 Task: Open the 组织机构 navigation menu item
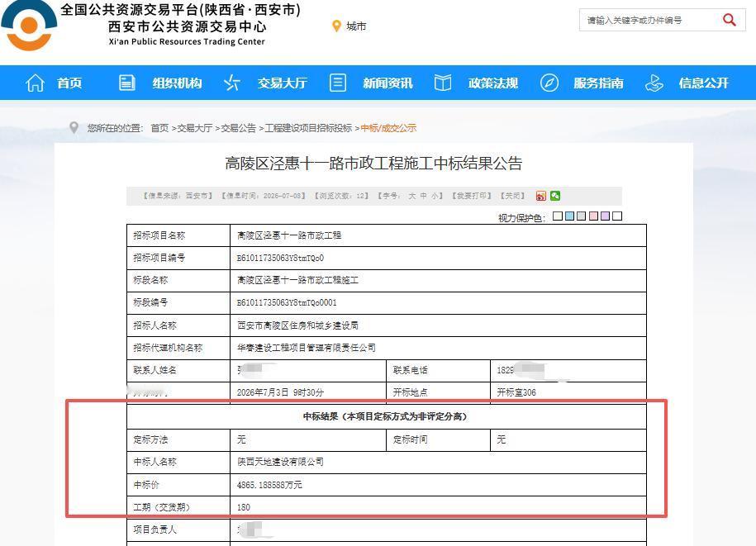click(x=177, y=83)
